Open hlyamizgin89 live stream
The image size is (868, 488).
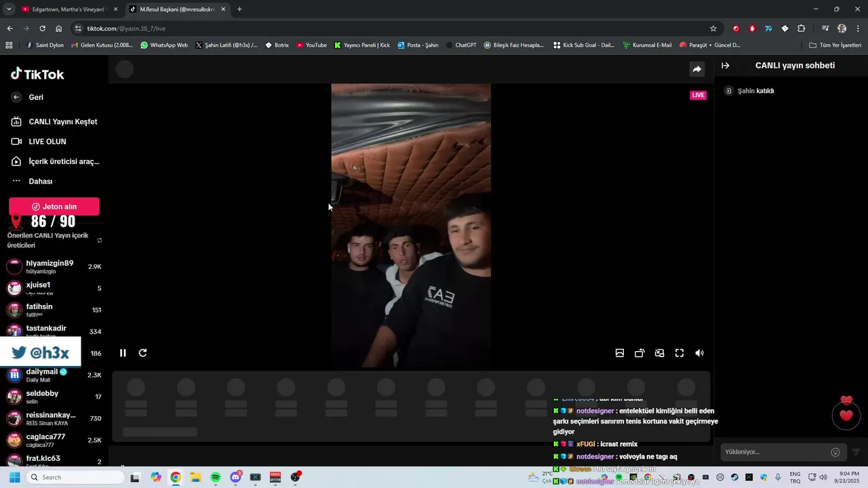click(x=54, y=267)
